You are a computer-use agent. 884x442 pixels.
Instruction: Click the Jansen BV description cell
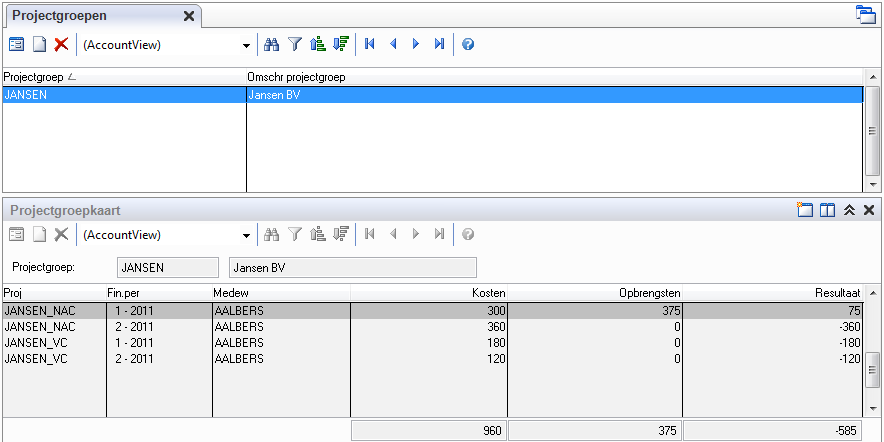555,95
